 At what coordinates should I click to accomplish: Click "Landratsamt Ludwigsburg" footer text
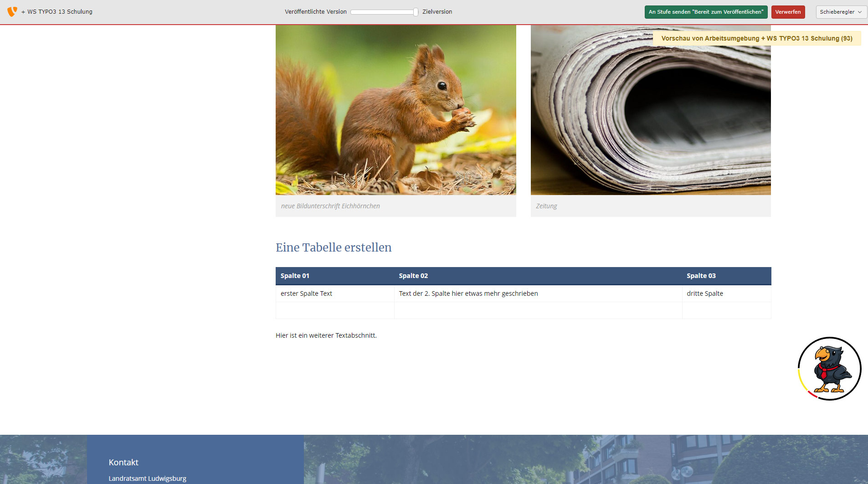(147, 479)
